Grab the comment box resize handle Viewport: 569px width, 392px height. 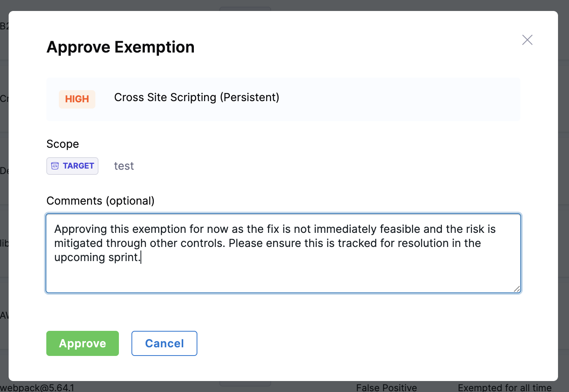click(x=516, y=289)
